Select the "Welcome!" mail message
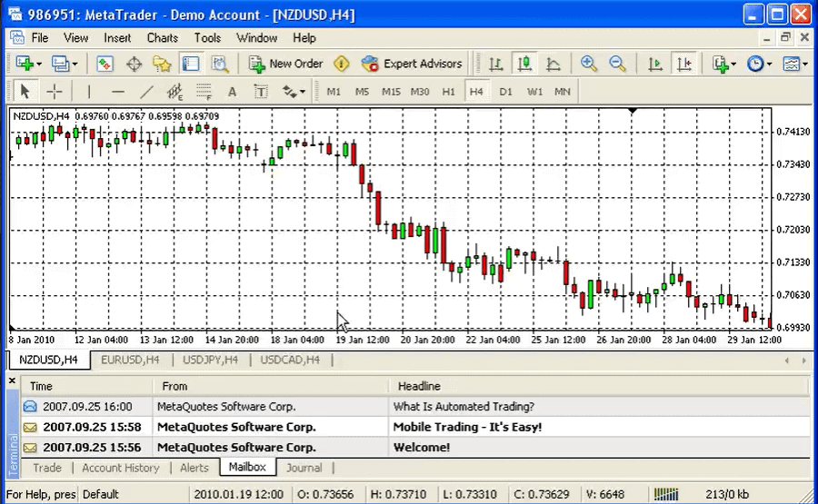Viewport: 818px width, 504px height. (415, 447)
